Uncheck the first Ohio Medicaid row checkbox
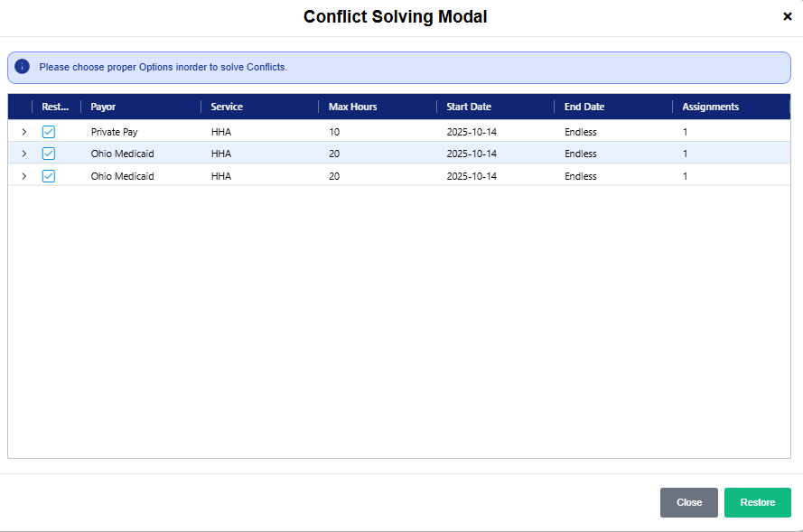Viewport: 803px width, 532px height. pyautogui.click(x=49, y=154)
